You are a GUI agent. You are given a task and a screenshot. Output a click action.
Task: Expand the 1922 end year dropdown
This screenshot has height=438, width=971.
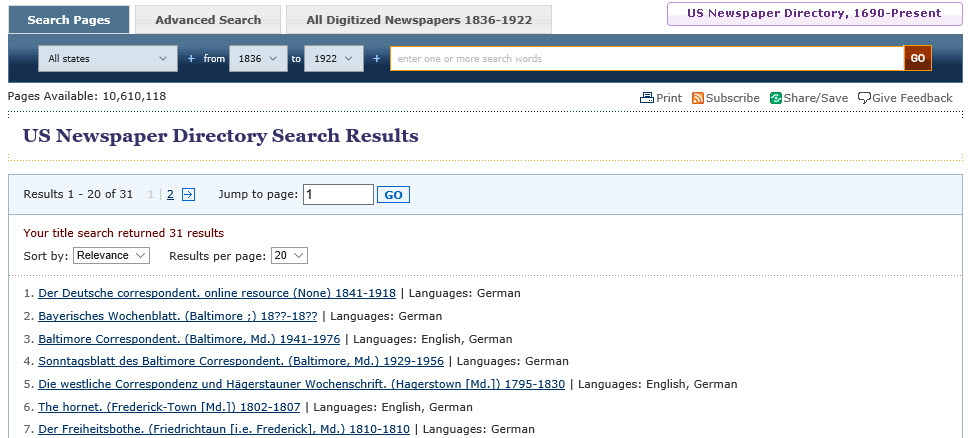point(333,59)
